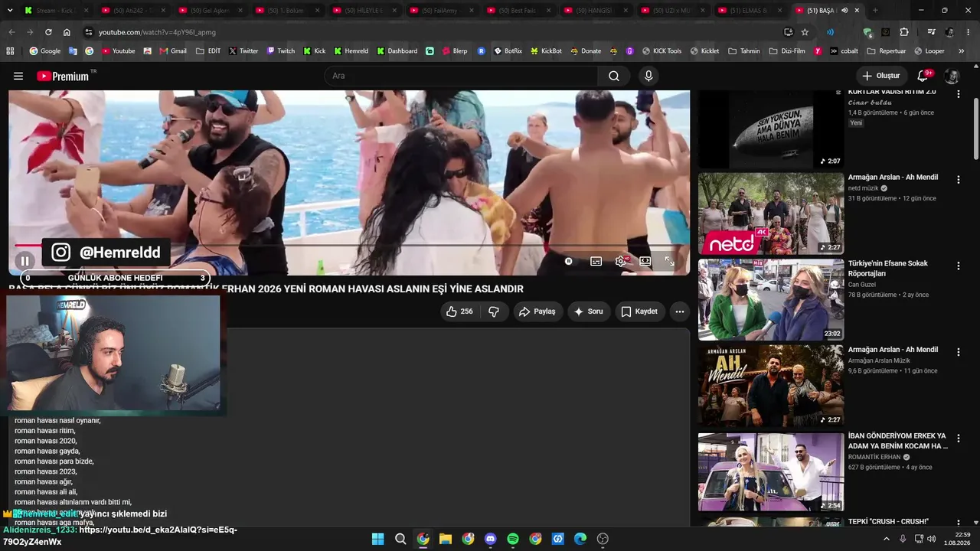Open the Gmail bookmark
Image resolution: width=980 pixels, height=551 pixels.
172,51
